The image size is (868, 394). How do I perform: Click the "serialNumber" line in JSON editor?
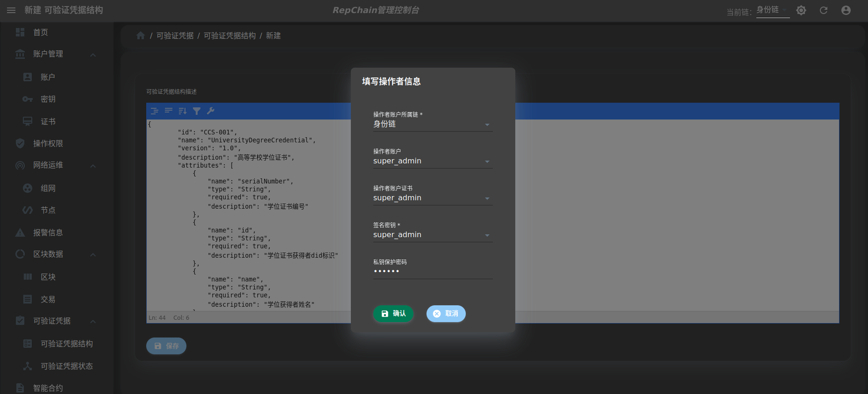tap(250, 181)
